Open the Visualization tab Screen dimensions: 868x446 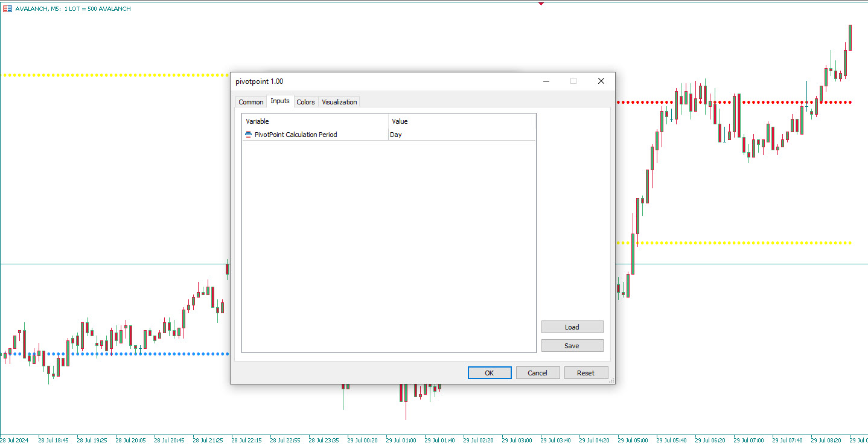coord(339,102)
